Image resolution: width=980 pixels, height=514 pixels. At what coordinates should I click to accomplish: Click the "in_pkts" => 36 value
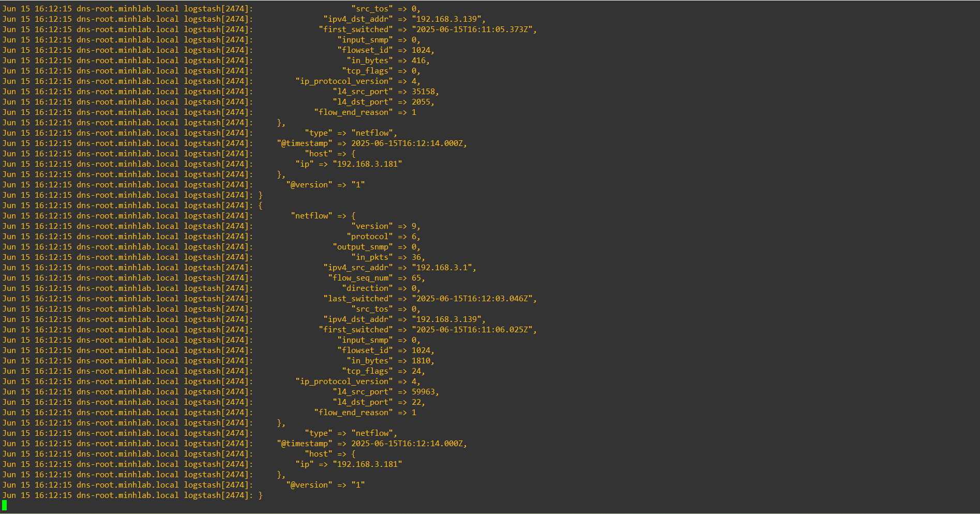click(x=416, y=257)
